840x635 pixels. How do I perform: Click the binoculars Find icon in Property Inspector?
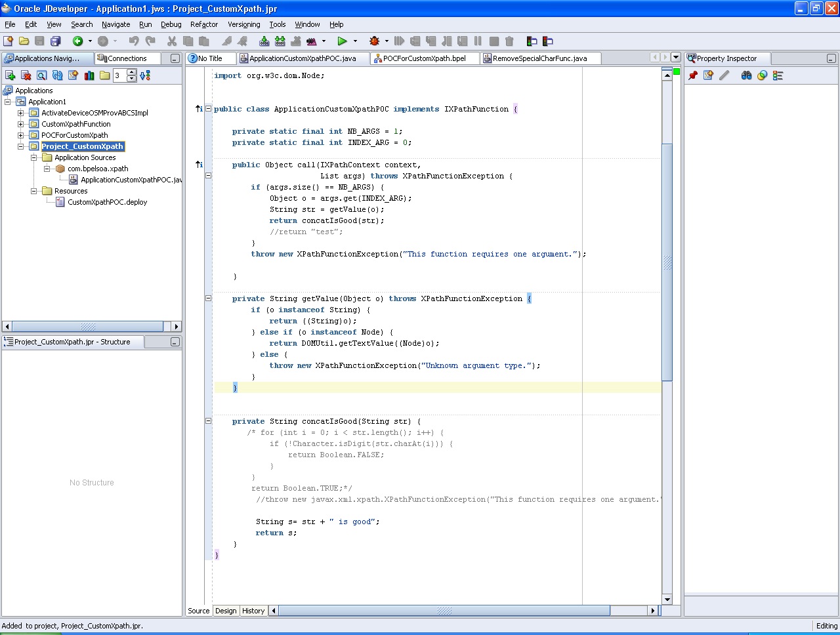[746, 75]
